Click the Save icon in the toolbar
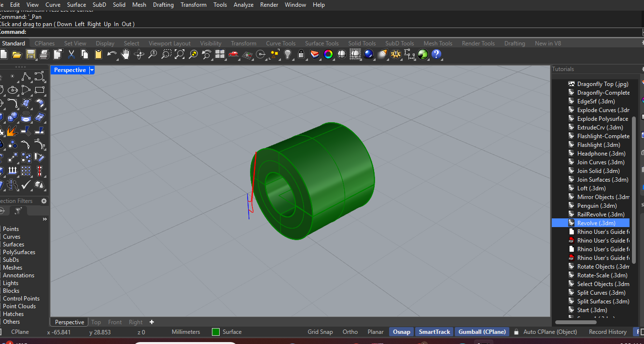This screenshot has width=644, height=344. [x=30, y=54]
